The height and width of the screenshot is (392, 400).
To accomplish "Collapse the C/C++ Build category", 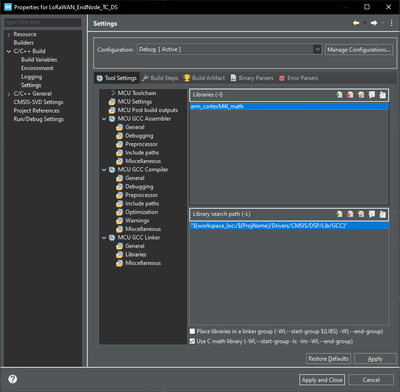I will (9, 51).
